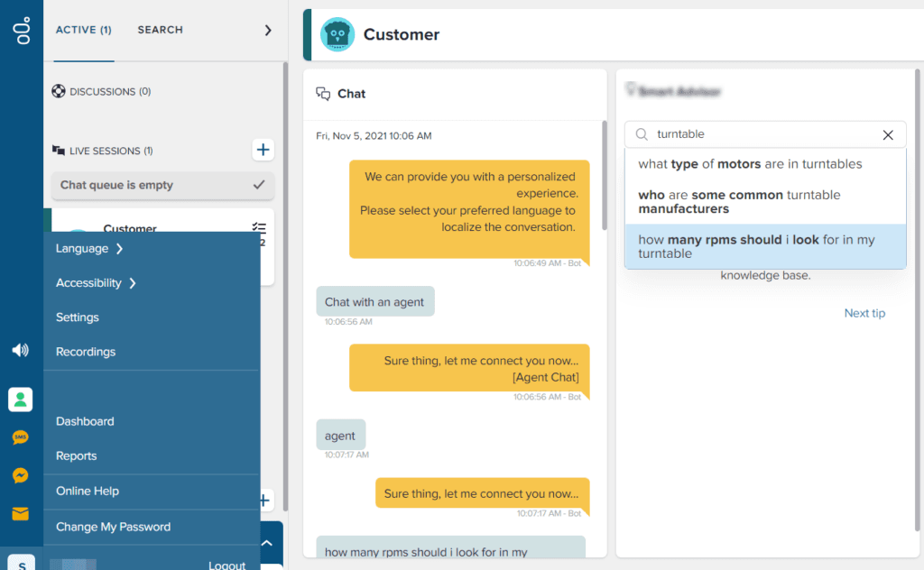Open the email envelope channel icon
The height and width of the screenshot is (570, 924).
pyautogui.click(x=20, y=514)
